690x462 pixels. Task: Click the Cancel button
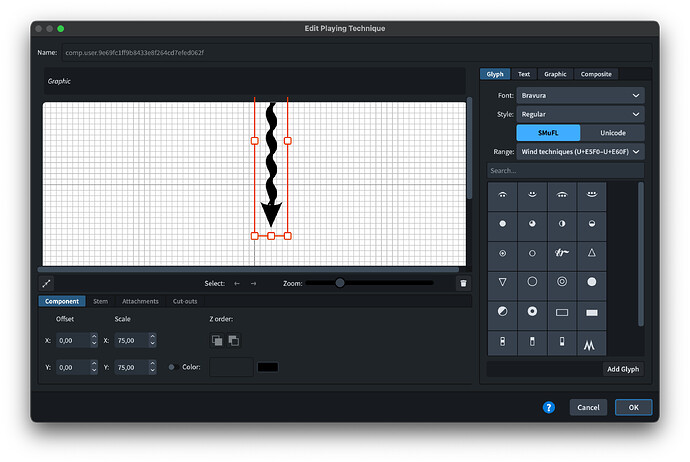click(x=588, y=407)
